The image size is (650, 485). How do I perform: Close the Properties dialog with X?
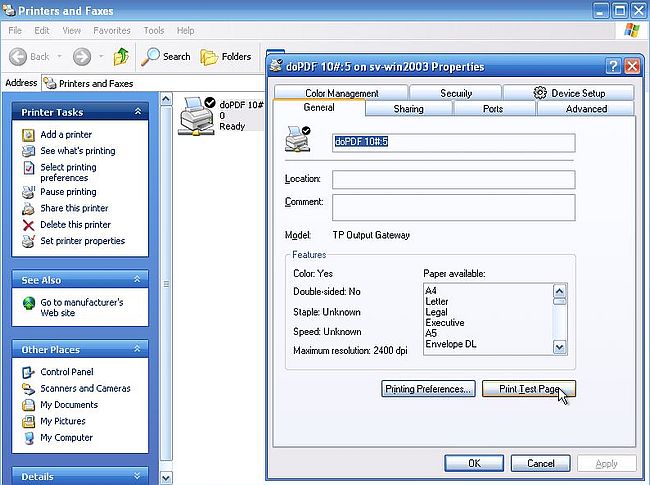632,66
